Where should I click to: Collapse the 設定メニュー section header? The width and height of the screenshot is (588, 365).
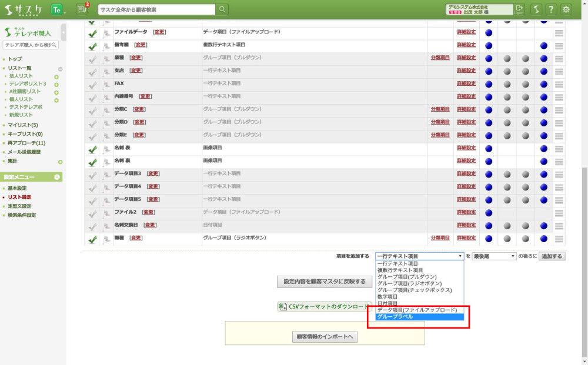(57, 177)
